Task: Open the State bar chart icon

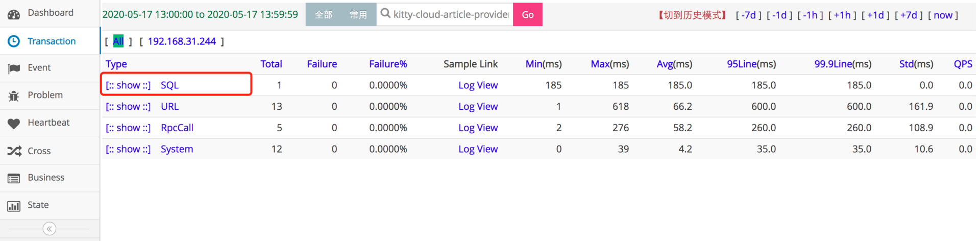Action: click(14, 206)
